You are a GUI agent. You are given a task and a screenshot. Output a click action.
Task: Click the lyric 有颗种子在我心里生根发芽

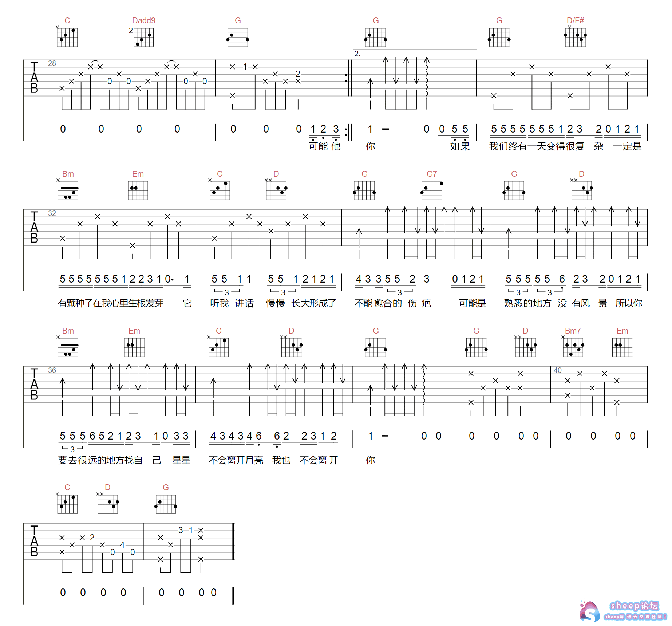click(111, 303)
